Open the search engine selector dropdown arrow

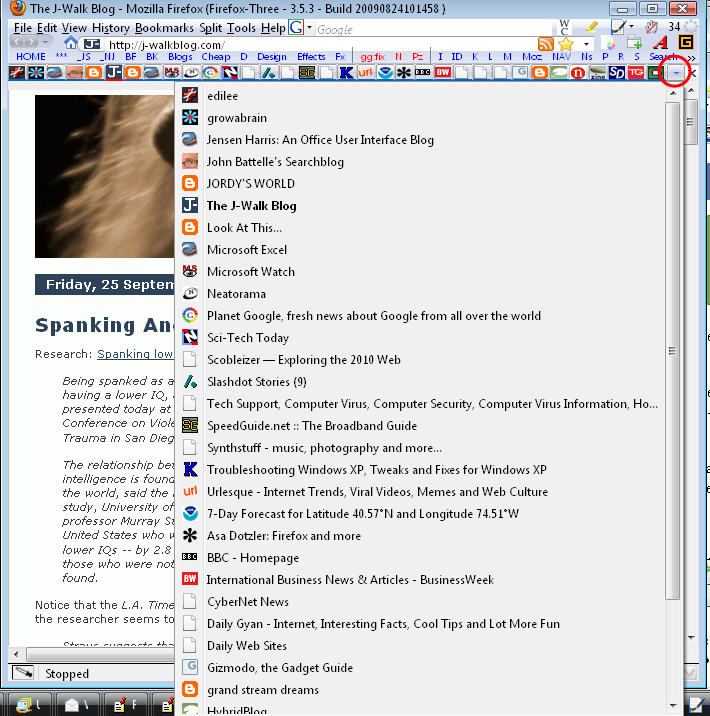tap(310, 27)
